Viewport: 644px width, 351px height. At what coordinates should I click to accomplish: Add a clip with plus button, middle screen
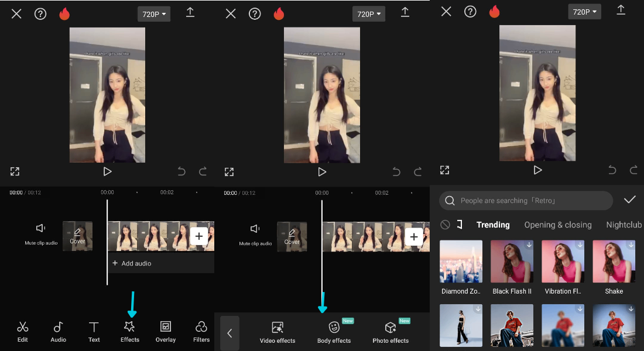[x=414, y=237]
